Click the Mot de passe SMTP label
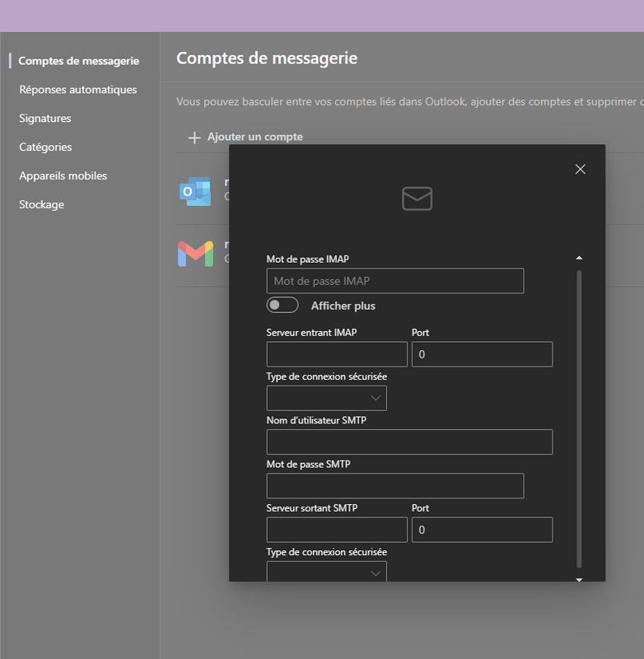644x659 pixels. click(308, 465)
